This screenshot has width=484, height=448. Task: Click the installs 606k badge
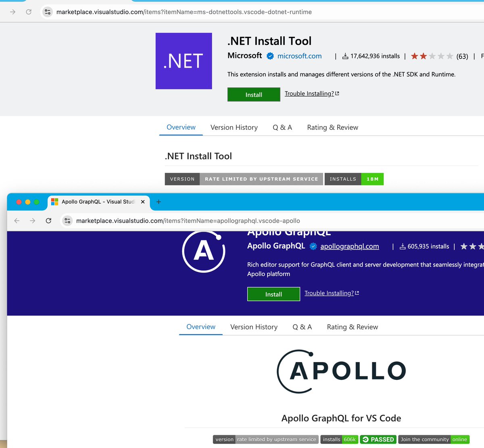click(339, 439)
